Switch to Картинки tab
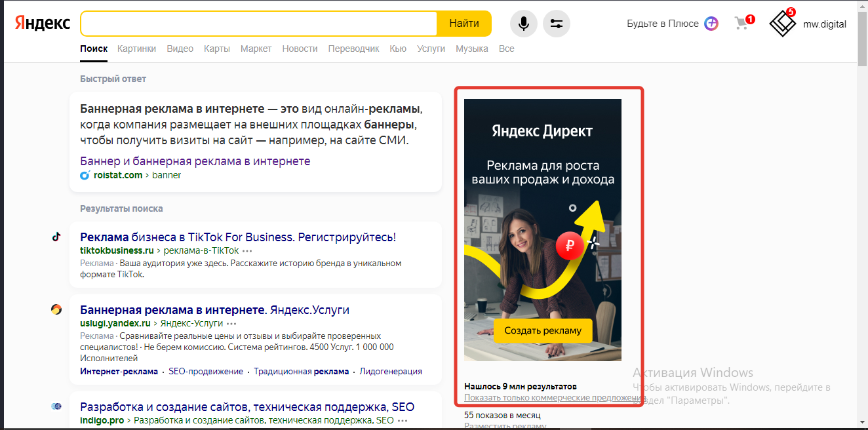 [x=137, y=49]
